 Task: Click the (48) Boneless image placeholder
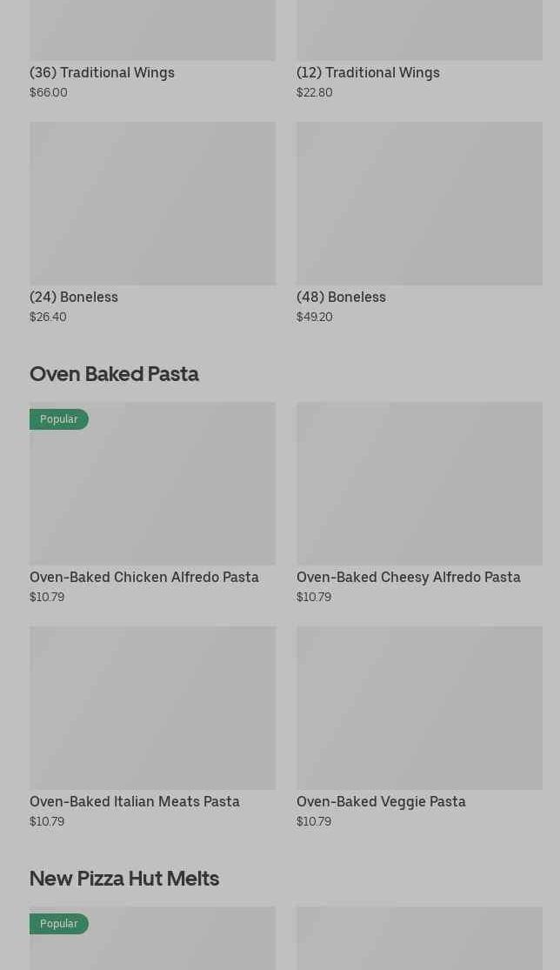click(419, 203)
